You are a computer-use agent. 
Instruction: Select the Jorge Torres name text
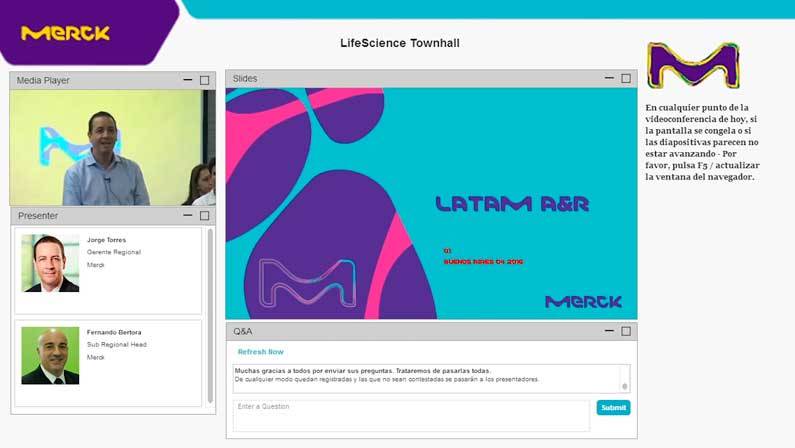pos(106,240)
